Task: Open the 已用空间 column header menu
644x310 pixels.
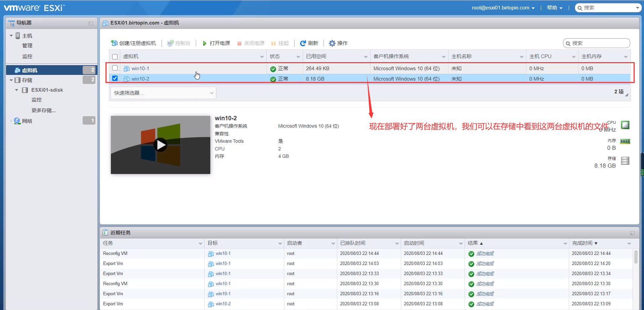Action: pyautogui.click(x=366, y=57)
